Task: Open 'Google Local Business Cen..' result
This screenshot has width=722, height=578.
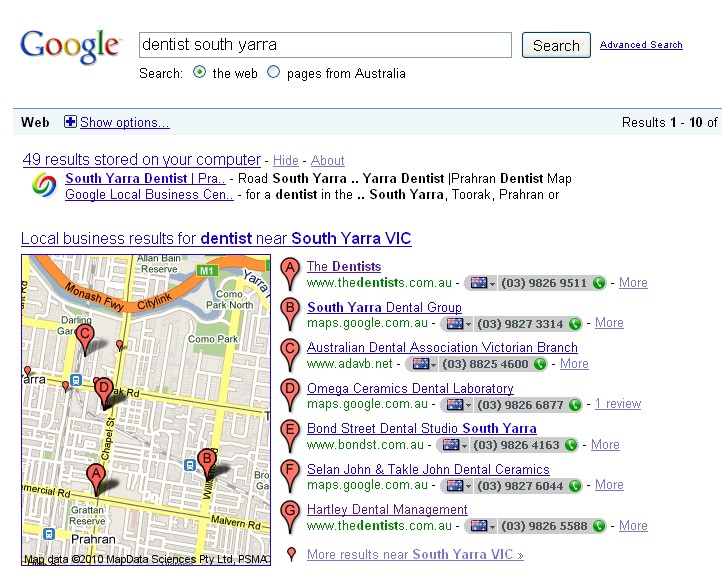Action: coord(149,194)
